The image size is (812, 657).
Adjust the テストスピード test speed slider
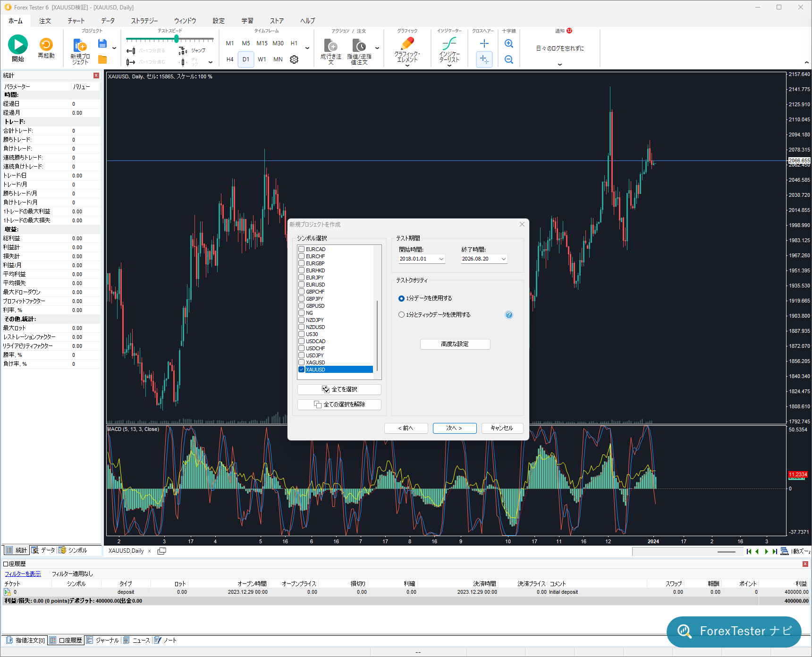point(177,39)
